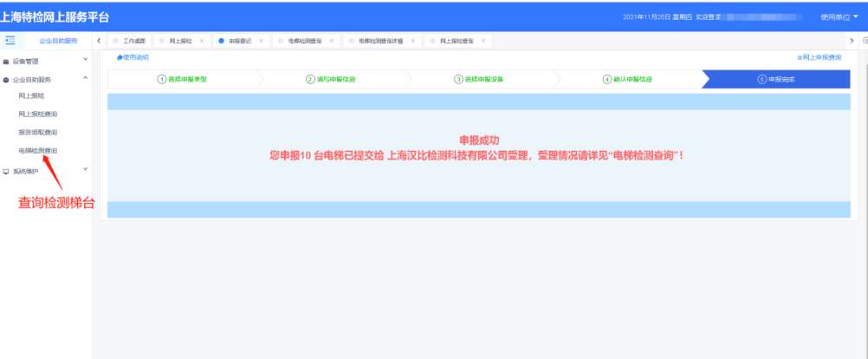Click the 上海特检网上服务平台 title
This screenshot has width=868, height=359.
[55, 17]
